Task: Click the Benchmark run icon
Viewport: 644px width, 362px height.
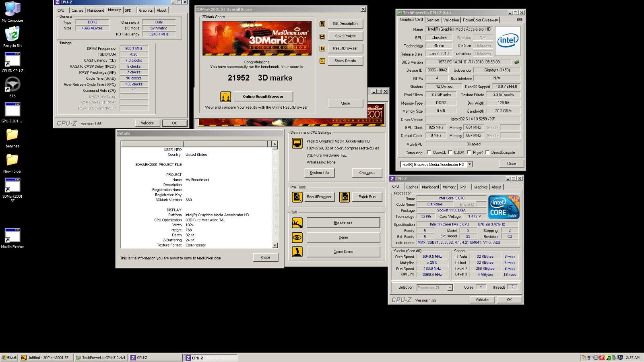Action: (297, 223)
